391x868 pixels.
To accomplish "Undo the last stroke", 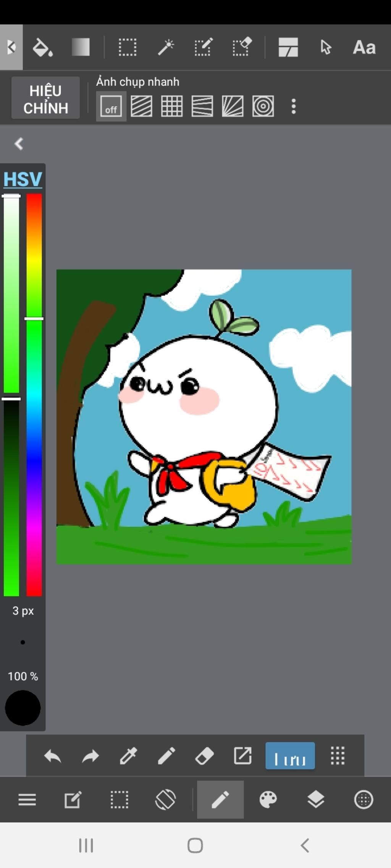I will click(x=52, y=756).
